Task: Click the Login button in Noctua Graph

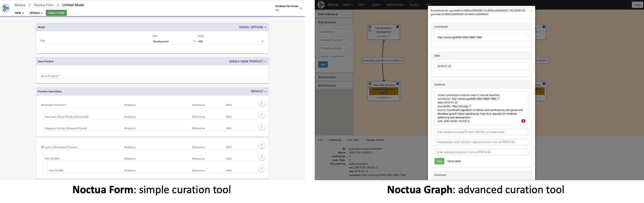Action: click(637, 5)
